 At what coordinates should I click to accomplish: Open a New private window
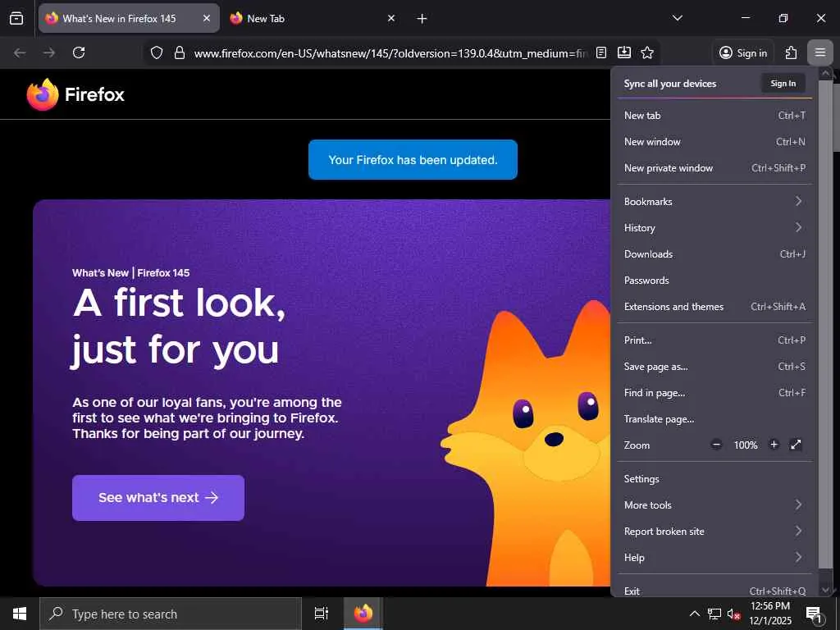tap(714, 167)
